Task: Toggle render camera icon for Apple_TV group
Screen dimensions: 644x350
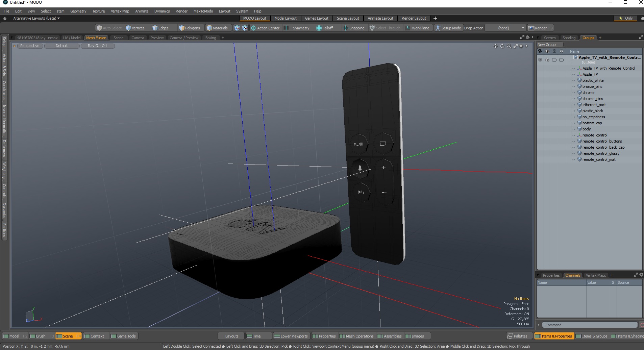Action: coord(547,60)
